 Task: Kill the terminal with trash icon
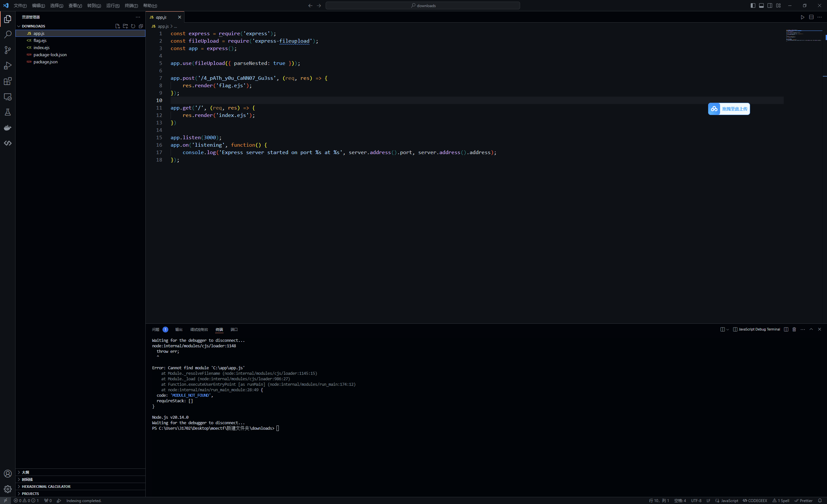pos(794,329)
